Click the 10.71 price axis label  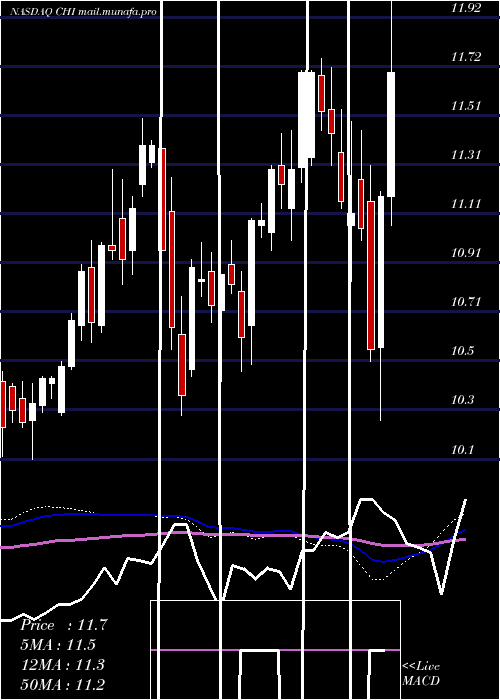pos(466,302)
